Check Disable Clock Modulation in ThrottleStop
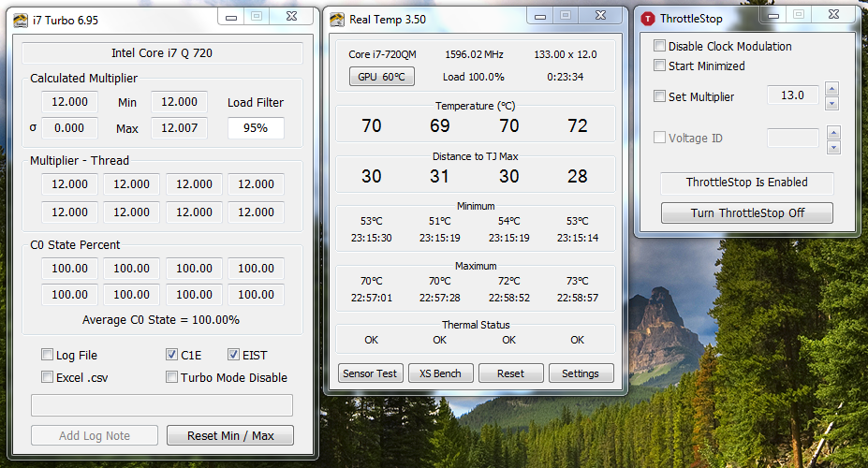The height and width of the screenshot is (468, 868). tap(659, 45)
